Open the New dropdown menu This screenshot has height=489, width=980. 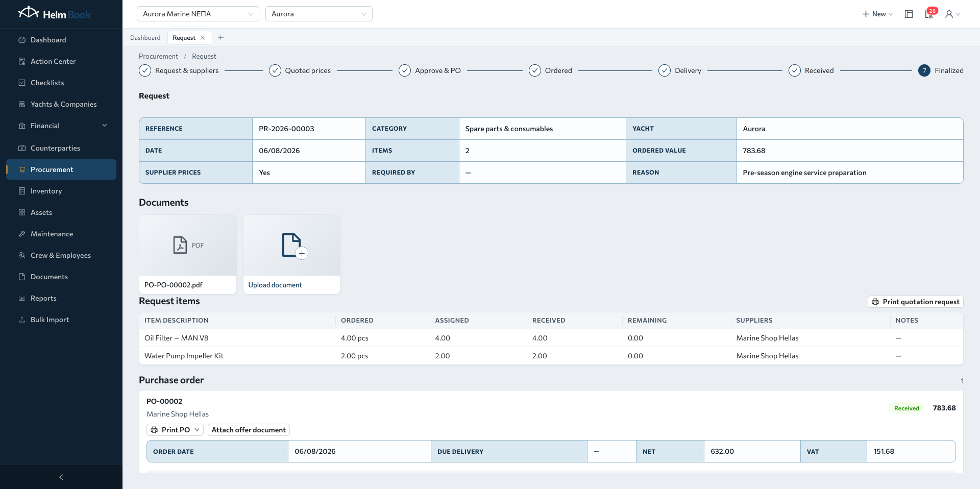[877, 14]
